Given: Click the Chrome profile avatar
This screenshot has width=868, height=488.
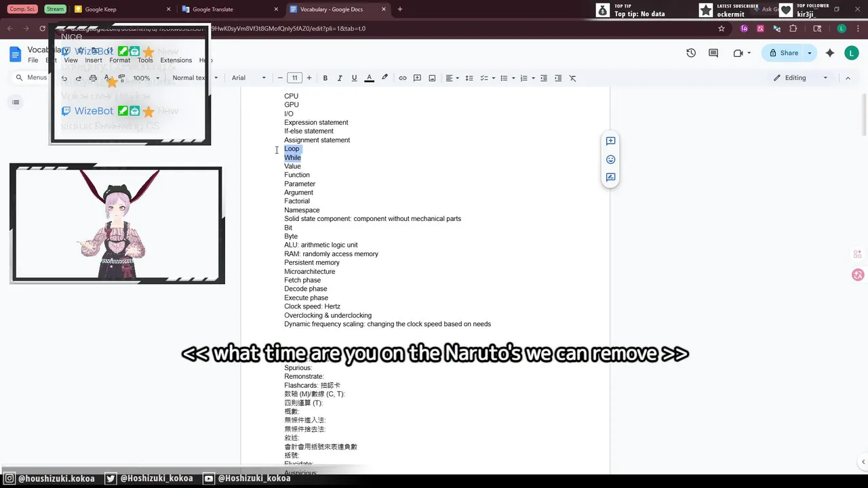Looking at the screenshot, I should coord(842,28).
